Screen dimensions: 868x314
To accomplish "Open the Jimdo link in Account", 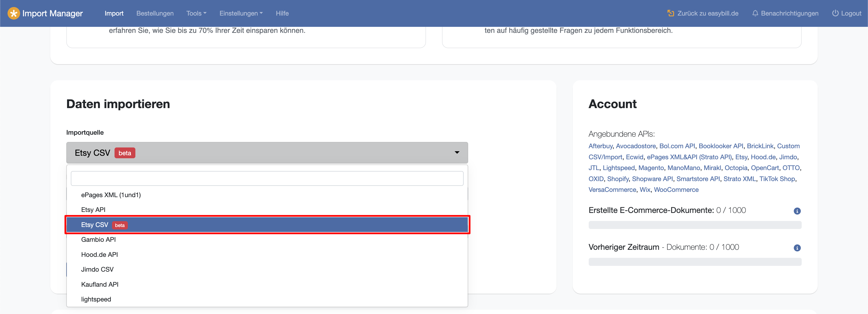I will pyautogui.click(x=788, y=157).
